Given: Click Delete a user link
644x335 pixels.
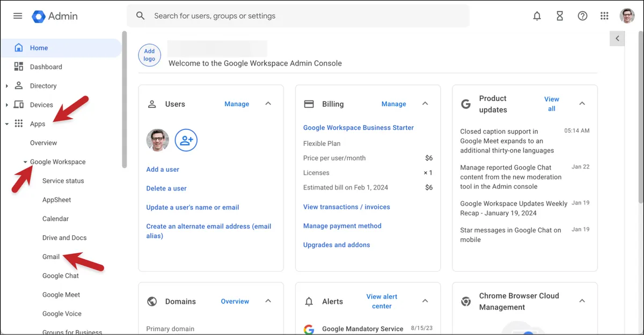Looking at the screenshot, I should pos(166,188).
